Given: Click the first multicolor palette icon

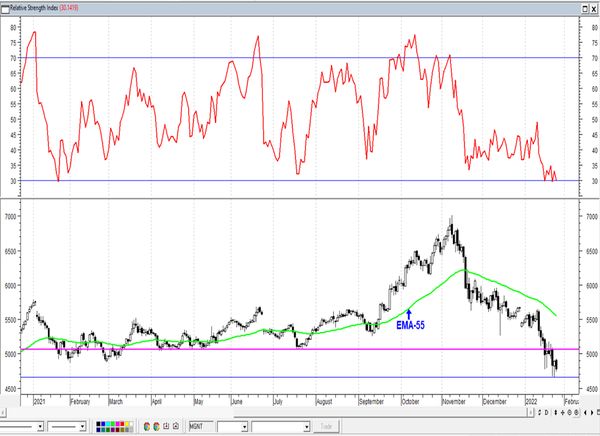Looking at the screenshot, I should coord(148,426).
